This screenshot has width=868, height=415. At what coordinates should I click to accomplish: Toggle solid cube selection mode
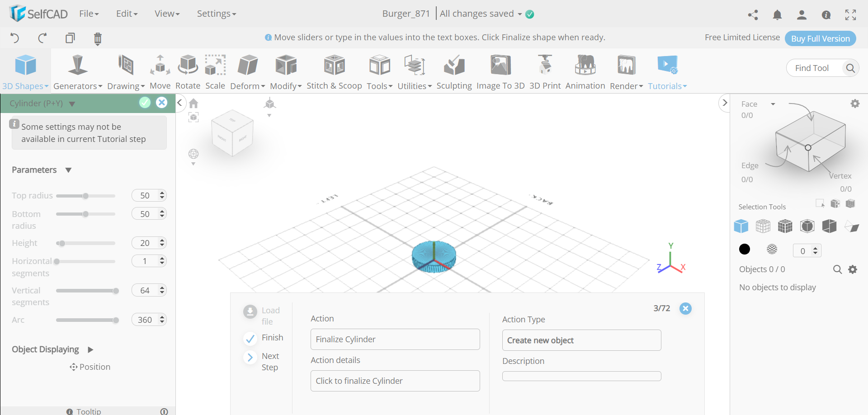pyautogui.click(x=741, y=226)
